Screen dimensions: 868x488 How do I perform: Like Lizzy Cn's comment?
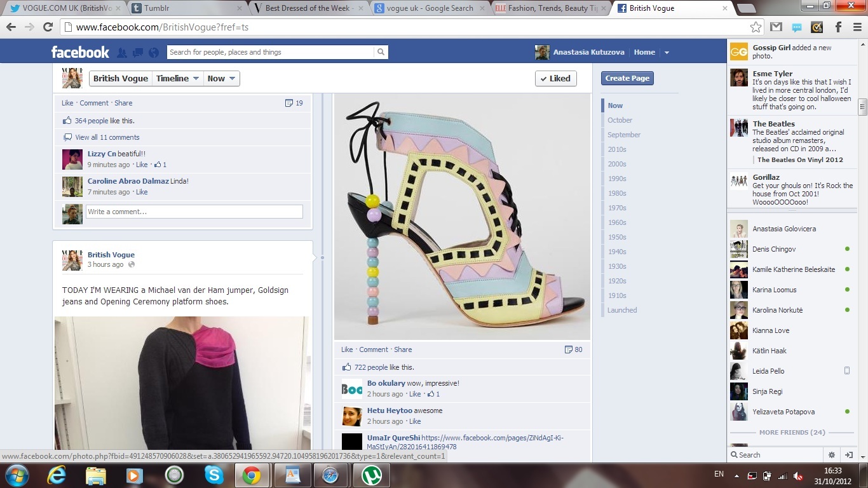tap(141, 165)
